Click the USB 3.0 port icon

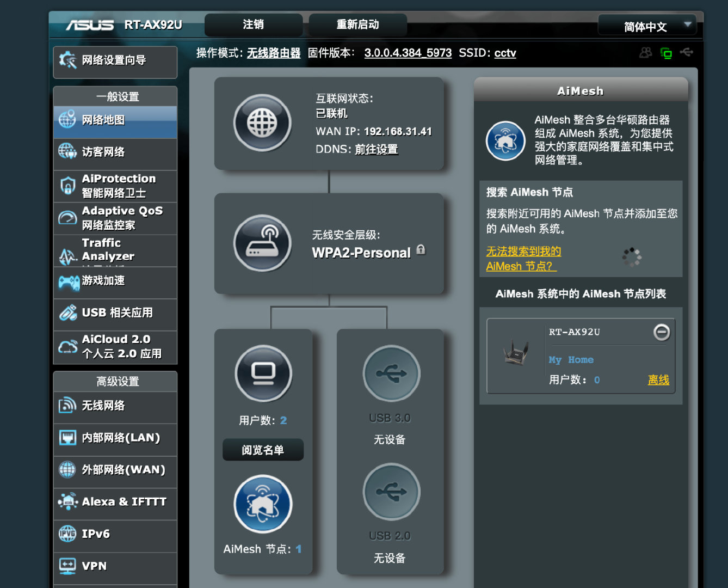[390, 374]
